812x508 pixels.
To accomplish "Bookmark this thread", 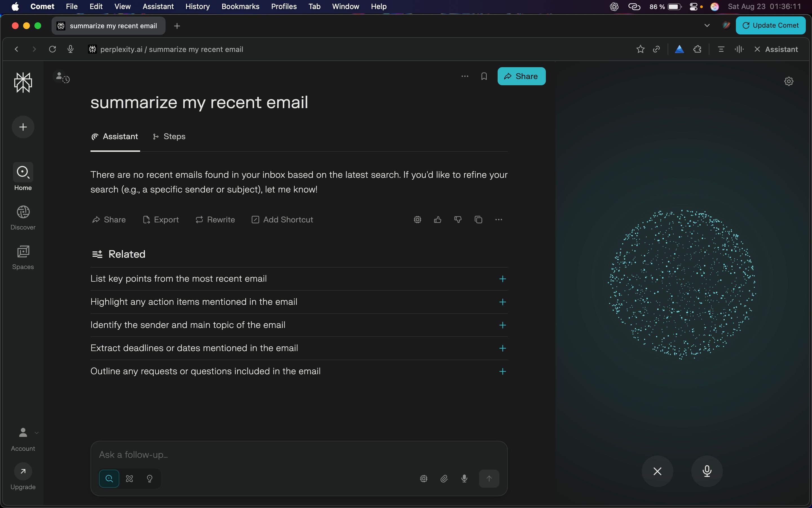I will [x=484, y=76].
